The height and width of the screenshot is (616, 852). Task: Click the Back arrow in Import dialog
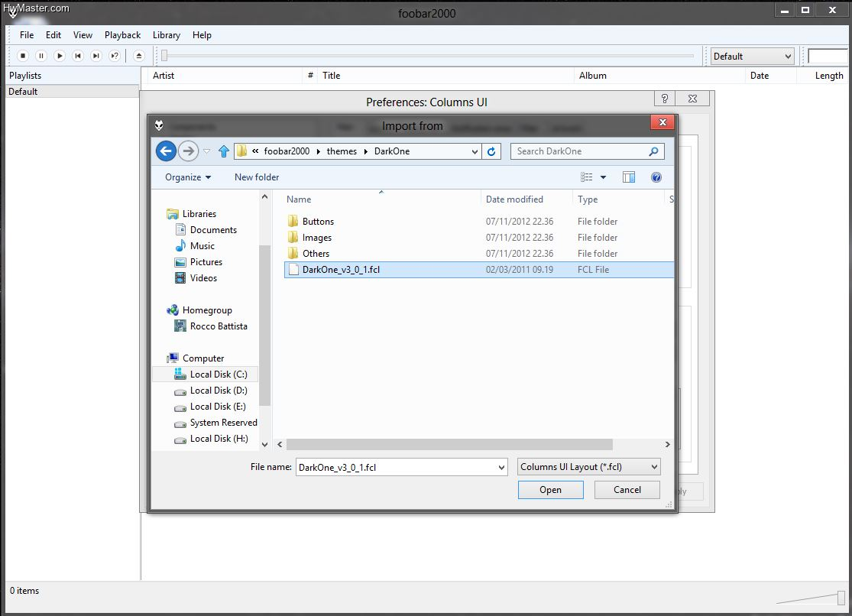point(167,151)
